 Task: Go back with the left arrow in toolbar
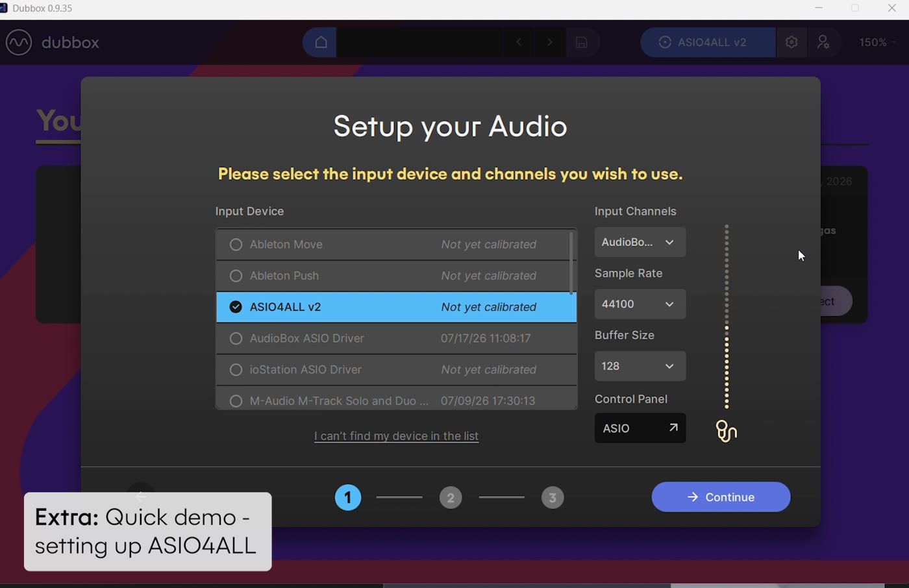click(519, 42)
